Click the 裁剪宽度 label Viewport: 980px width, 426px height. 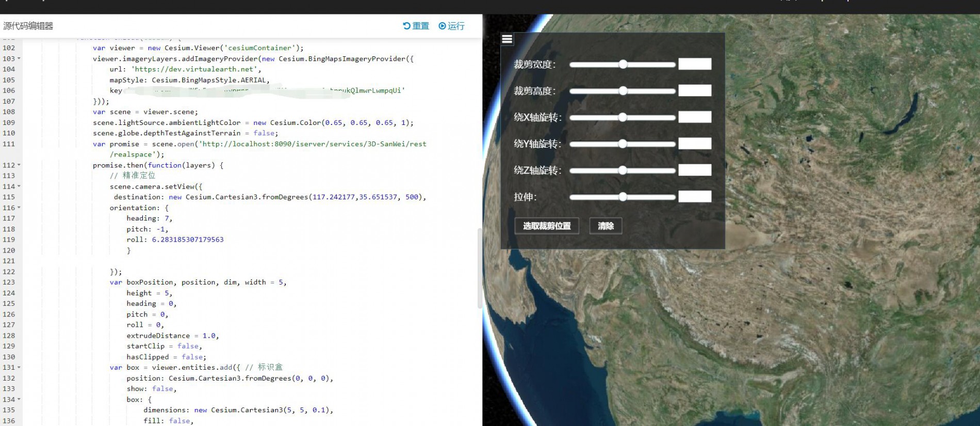(535, 65)
